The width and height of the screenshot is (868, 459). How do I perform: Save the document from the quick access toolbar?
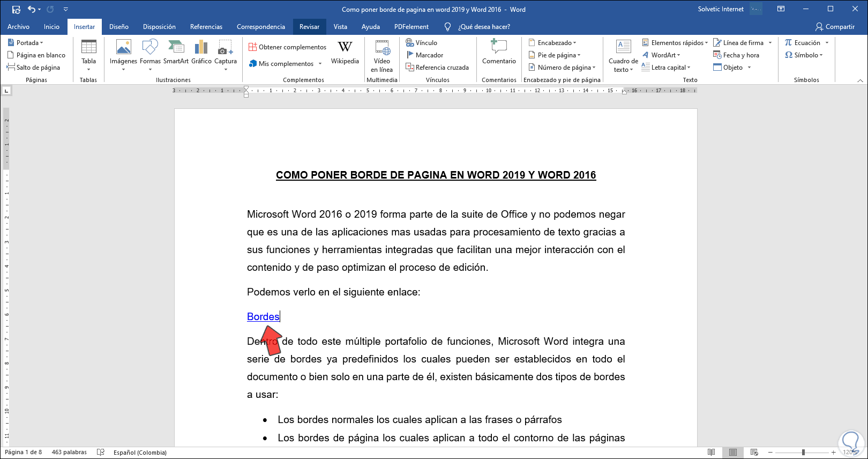pyautogui.click(x=16, y=9)
